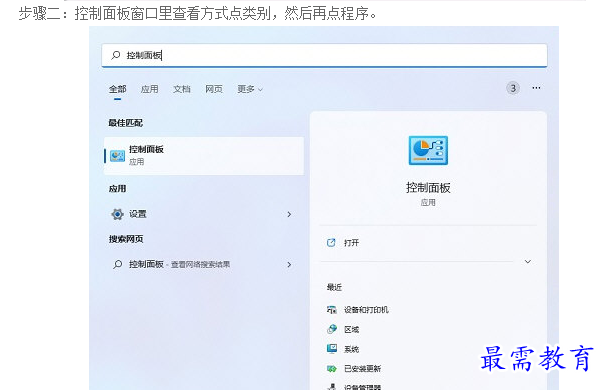This screenshot has height=390, width=602.
Task: Expand the 更多 dropdown
Action: click(x=250, y=89)
